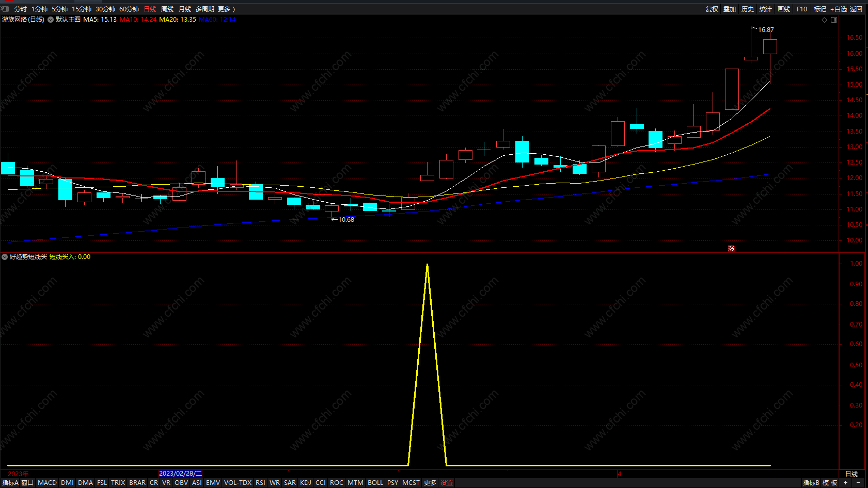The height and width of the screenshot is (488, 868).
Task: Open 更多 indicators list in bottom bar
Action: pyautogui.click(x=430, y=483)
